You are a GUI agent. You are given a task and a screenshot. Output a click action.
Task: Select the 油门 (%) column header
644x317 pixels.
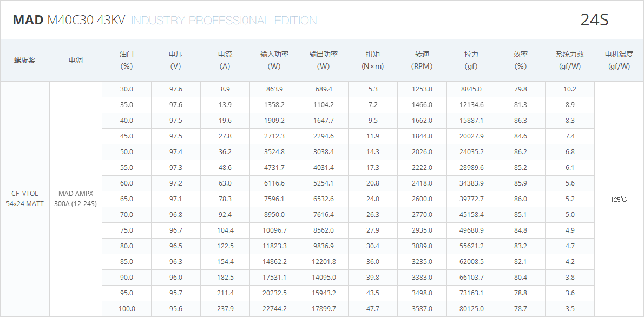point(127,60)
